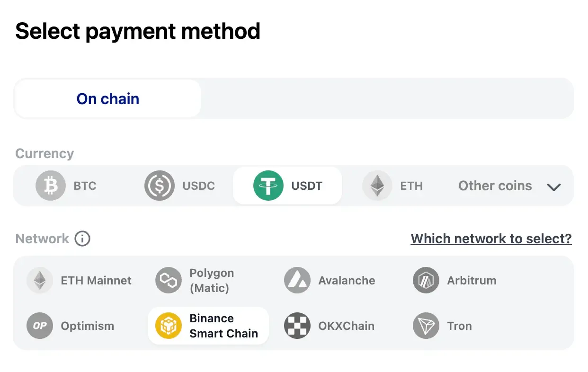Image resolution: width=588 pixels, height=372 pixels.
Task: Click the Optimism OP icon
Action: point(40,326)
